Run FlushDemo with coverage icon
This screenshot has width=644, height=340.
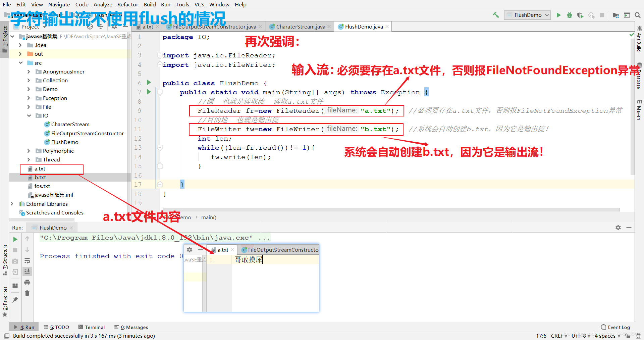tap(580, 15)
